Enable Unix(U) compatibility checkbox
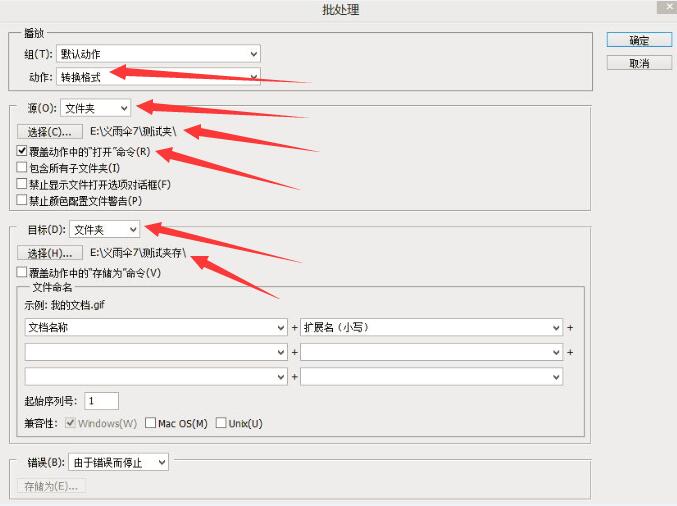Image resolution: width=677 pixels, height=506 pixels. [221, 423]
